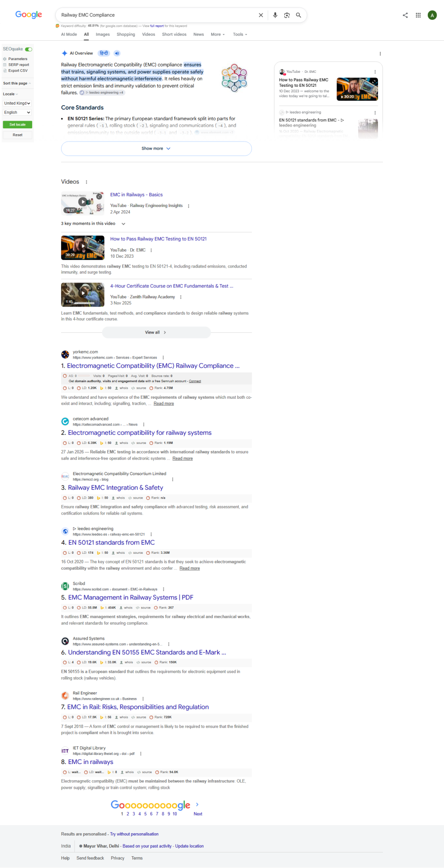Play AI Overview audio speaker icon

point(117,53)
